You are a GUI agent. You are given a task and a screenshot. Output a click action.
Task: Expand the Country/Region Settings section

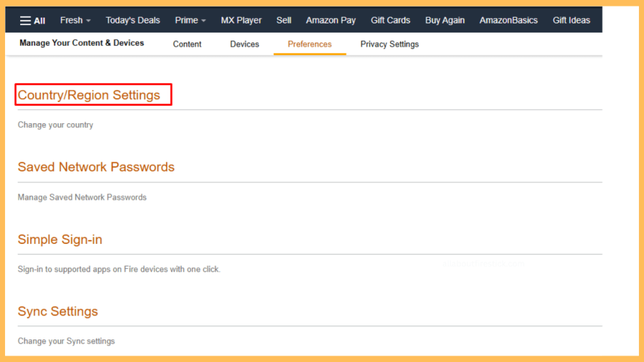89,95
